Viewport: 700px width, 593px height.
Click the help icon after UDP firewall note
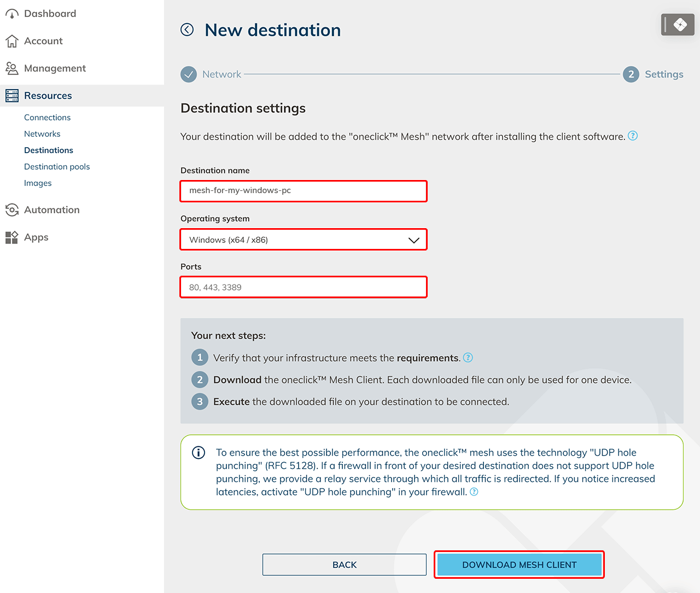click(474, 492)
